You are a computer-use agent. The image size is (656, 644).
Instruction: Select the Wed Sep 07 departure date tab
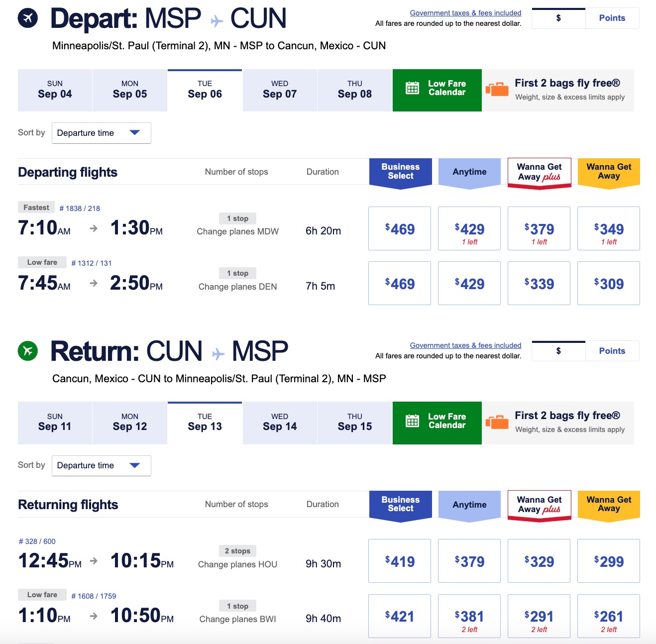[x=279, y=90]
